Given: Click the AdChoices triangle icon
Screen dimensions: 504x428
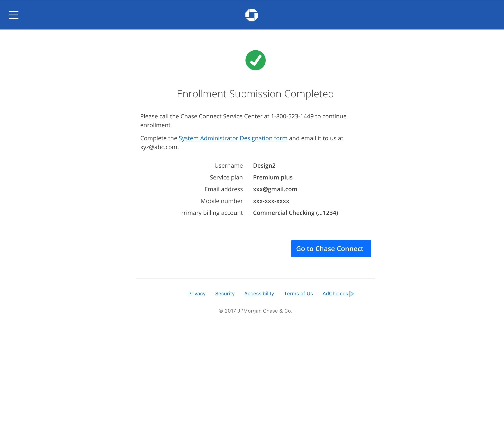Looking at the screenshot, I should (351, 294).
